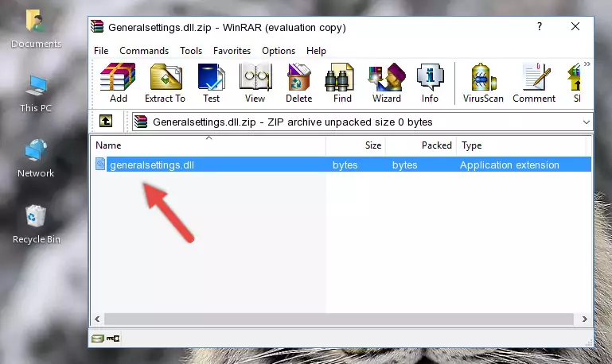Viewport: 612px width, 364px height.
Task: Run the Test archive tool
Action: (x=211, y=83)
